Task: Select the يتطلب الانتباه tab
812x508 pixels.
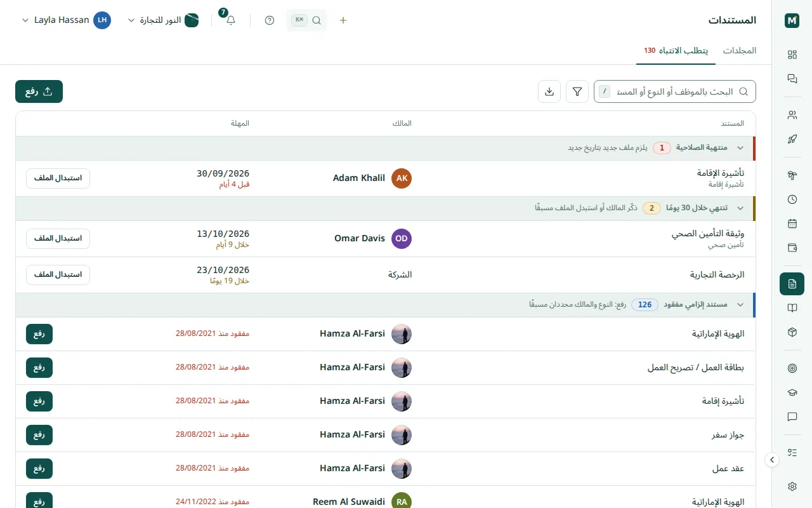Action: click(676, 51)
